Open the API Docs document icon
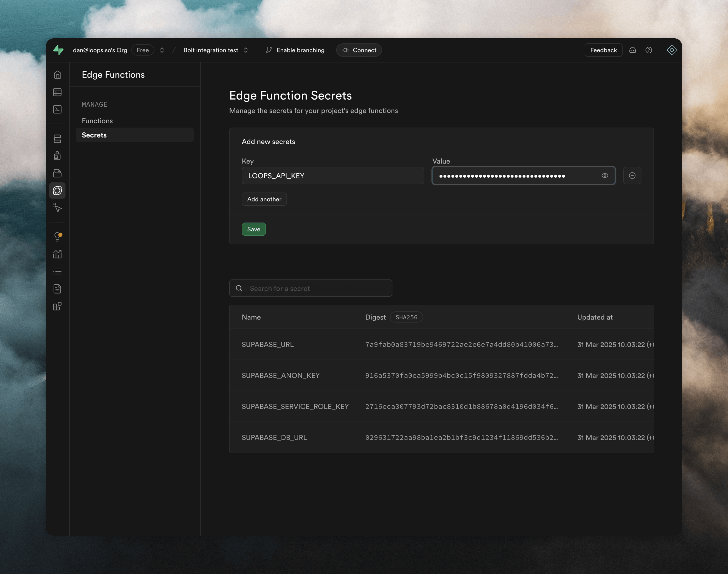Screen dimensions: 728x574 click(57, 289)
